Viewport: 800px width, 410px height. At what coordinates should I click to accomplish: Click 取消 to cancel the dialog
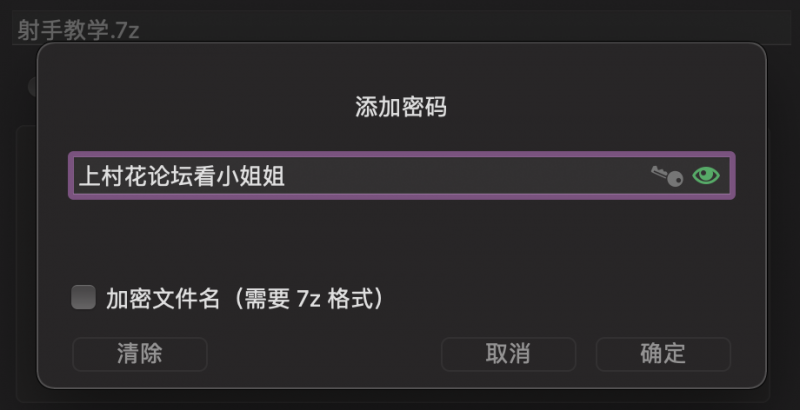[508, 353]
